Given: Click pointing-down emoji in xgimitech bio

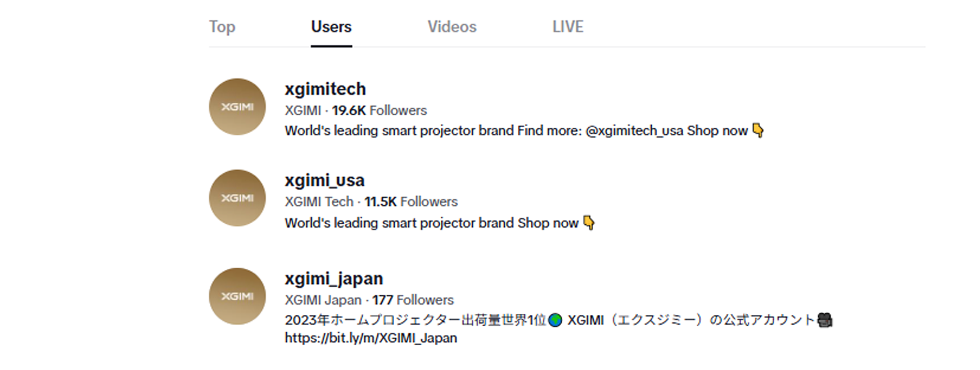Looking at the screenshot, I should tap(758, 130).
